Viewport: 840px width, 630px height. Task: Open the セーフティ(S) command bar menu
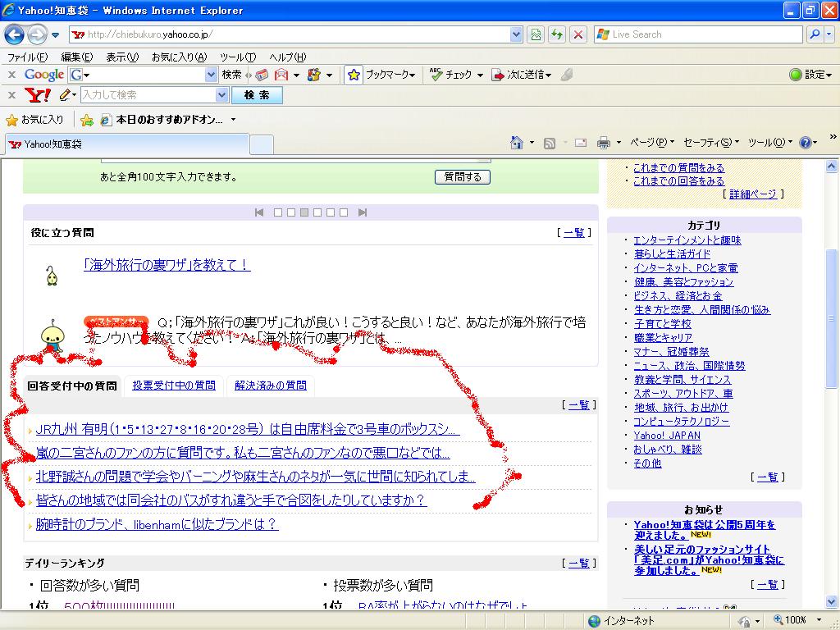(x=711, y=143)
